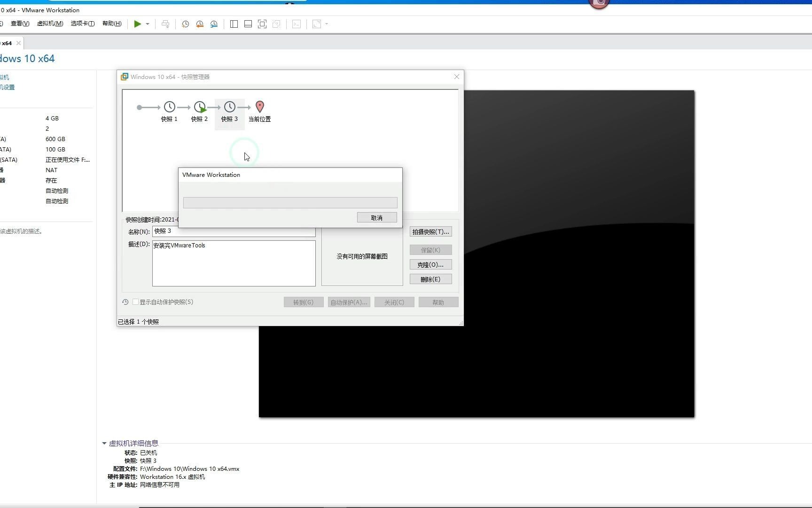Click the AutoProtect clock icon in snapshot manager
812x508 pixels.
[x=125, y=302]
